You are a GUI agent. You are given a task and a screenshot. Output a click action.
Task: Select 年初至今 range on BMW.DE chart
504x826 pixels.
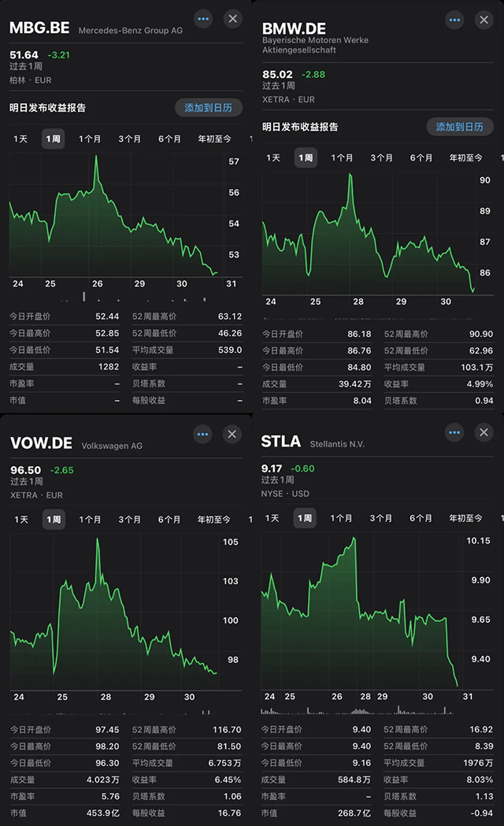[x=466, y=158]
